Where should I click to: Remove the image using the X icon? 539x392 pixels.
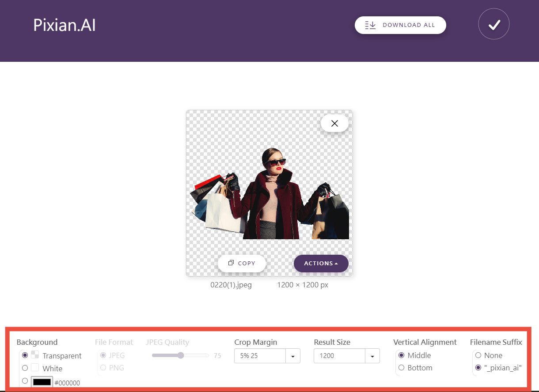tap(334, 123)
